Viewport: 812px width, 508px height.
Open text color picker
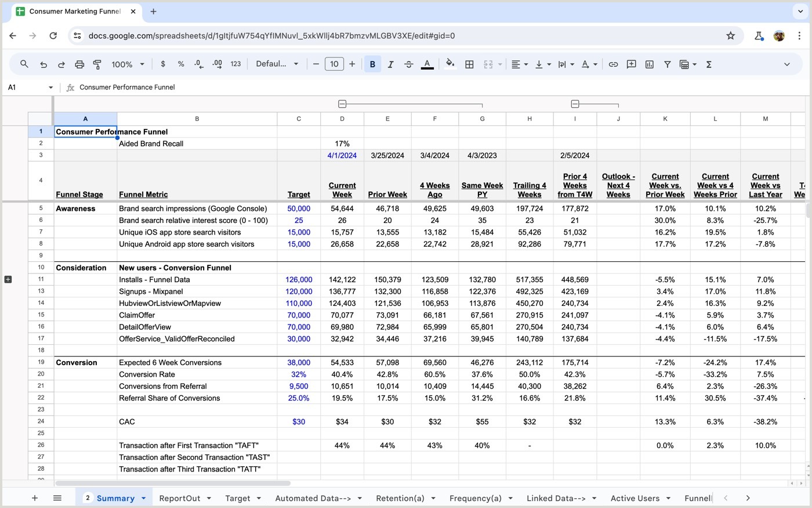tap(427, 64)
